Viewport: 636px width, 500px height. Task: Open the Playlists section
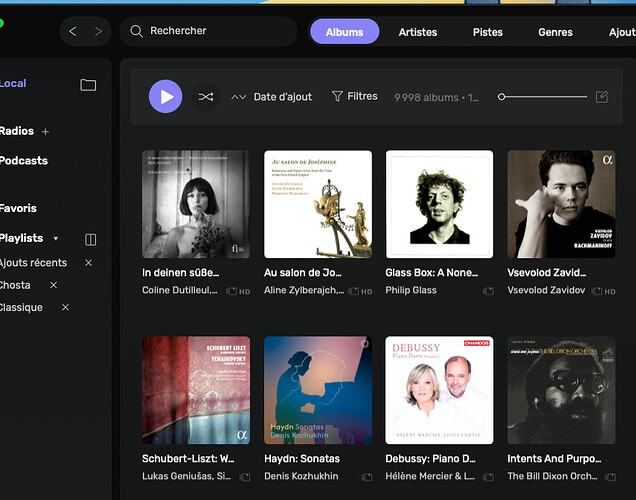[21, 238]
